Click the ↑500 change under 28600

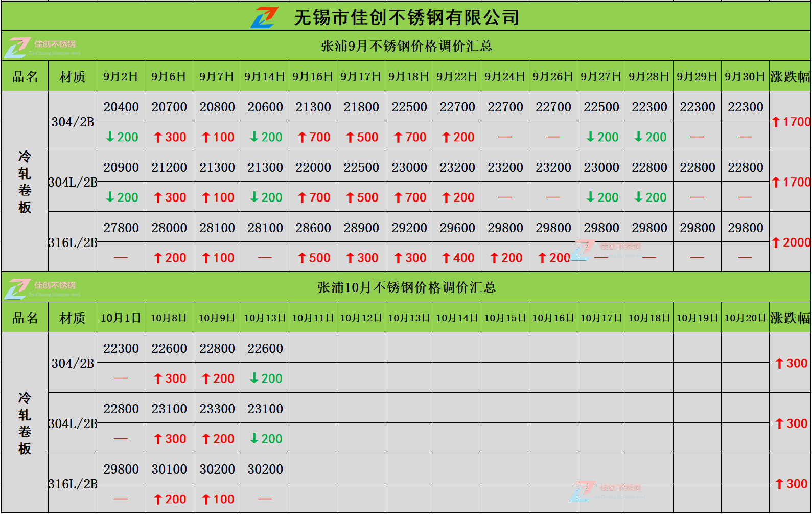coord(313,258)
